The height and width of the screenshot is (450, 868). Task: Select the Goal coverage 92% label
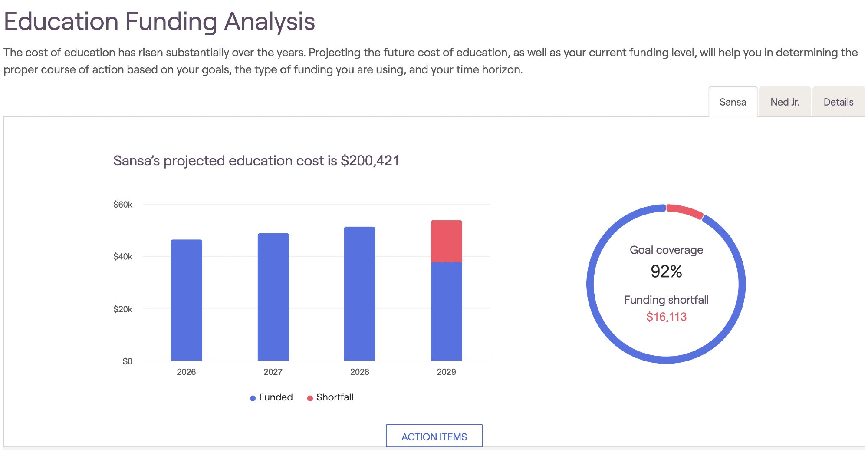[666, 271]
